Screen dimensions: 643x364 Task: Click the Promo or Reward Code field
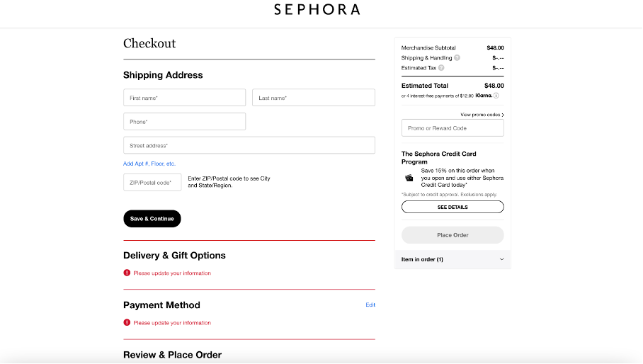(453, 128)
